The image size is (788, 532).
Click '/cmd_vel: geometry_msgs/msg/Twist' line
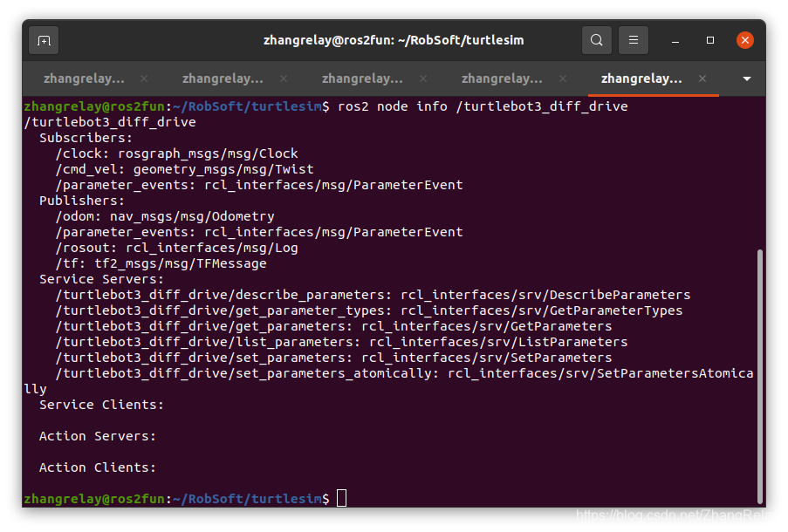[184, 169]
